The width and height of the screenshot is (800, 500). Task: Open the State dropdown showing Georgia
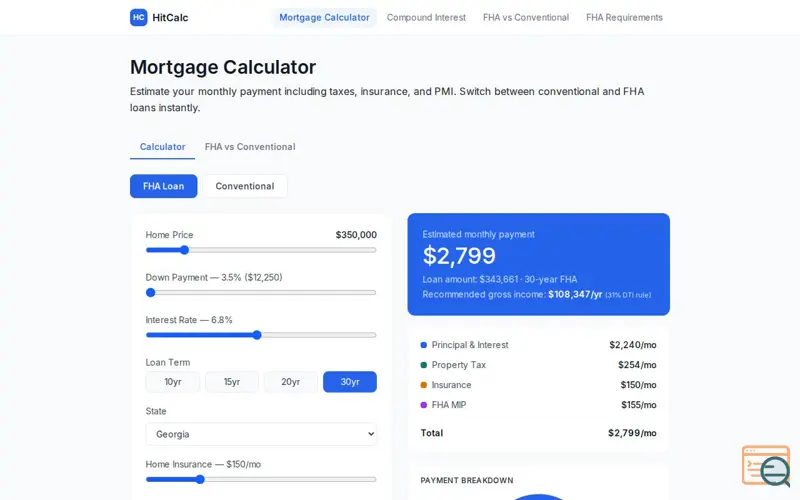[x=261, y=434]
